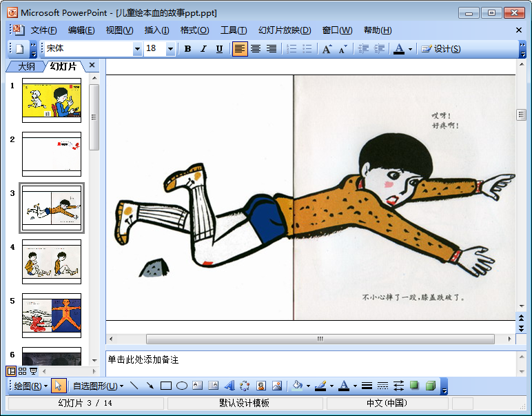Apply Fill Color bucket
This screenshot has width=532, height=416.
click(x=298, y=386)
